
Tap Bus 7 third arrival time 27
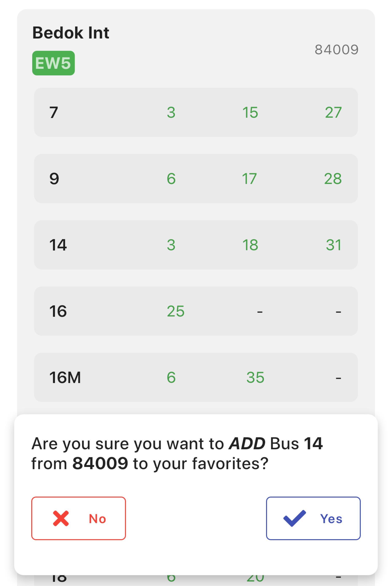click(x=333, y=113)
